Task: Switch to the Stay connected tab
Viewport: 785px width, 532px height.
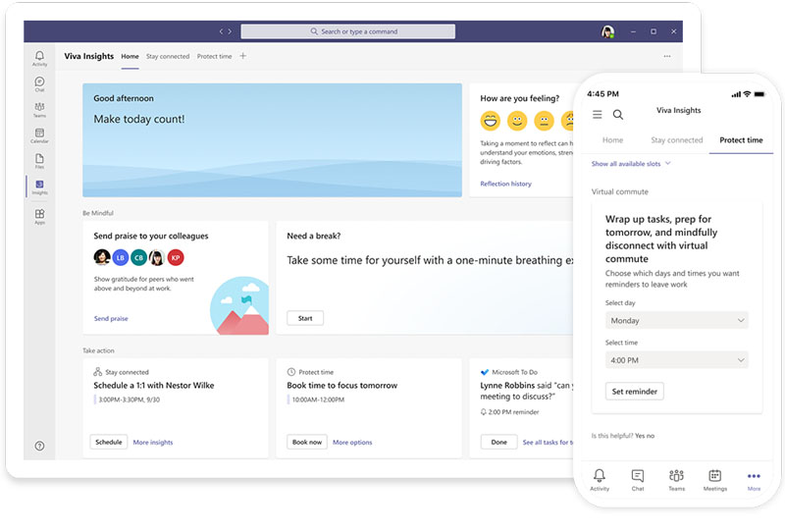Action: tap(168, 57)
